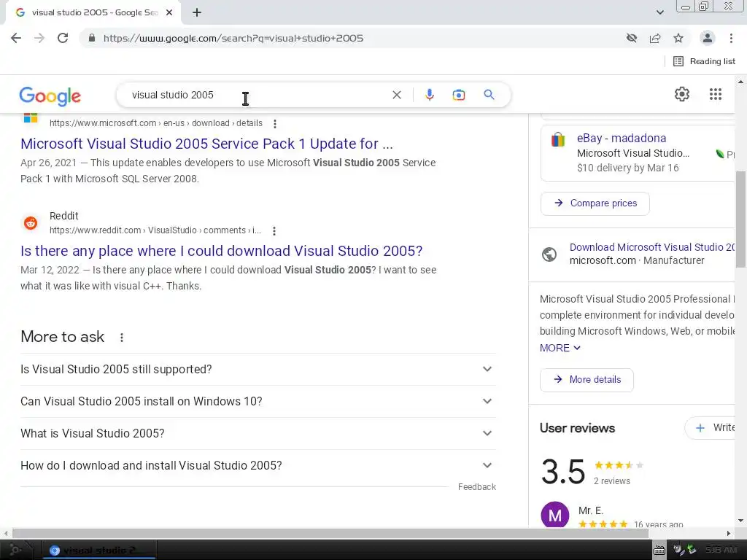Search by image with the camera icon
This screenshot has width=747, height=560.
click(x=458, y=95)
